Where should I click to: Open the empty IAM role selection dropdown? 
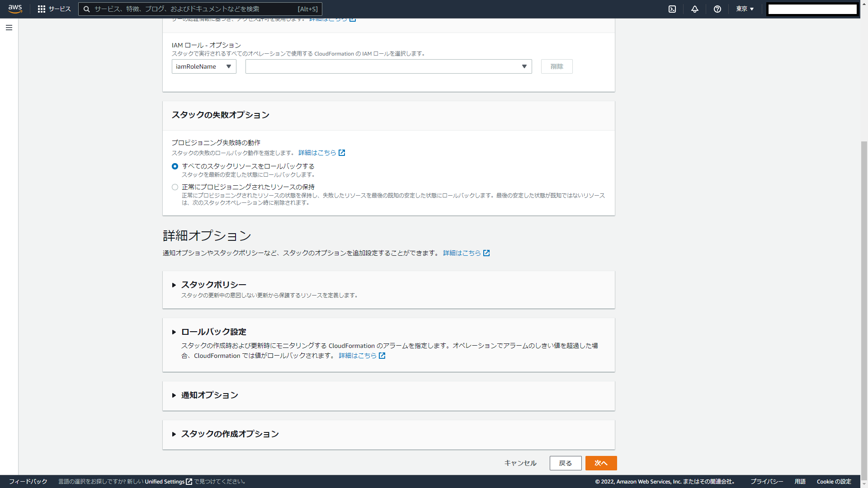click(388, 66)
